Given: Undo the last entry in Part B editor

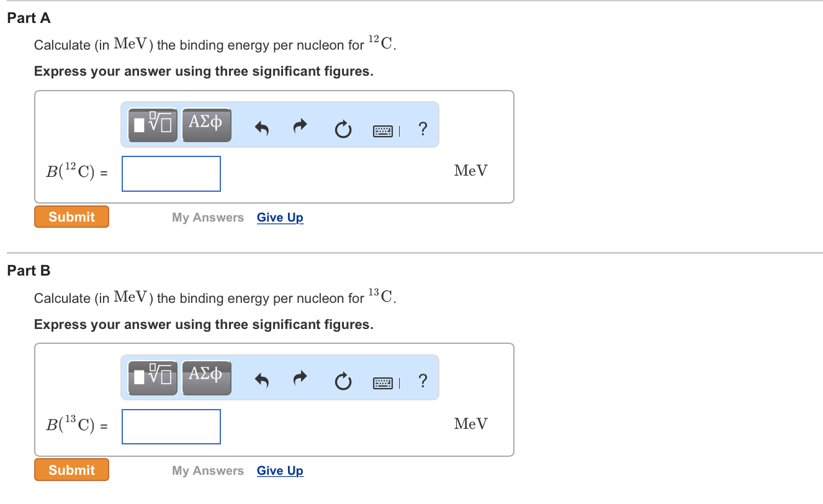Looking at the screenshot, I should click(x=261, y=380).
